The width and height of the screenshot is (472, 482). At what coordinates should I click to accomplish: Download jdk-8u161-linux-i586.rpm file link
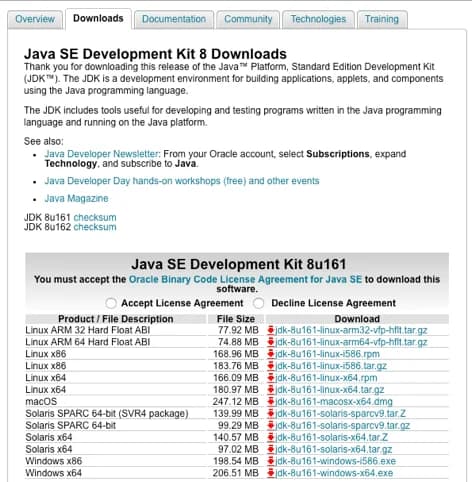click(x=327, y=354)
